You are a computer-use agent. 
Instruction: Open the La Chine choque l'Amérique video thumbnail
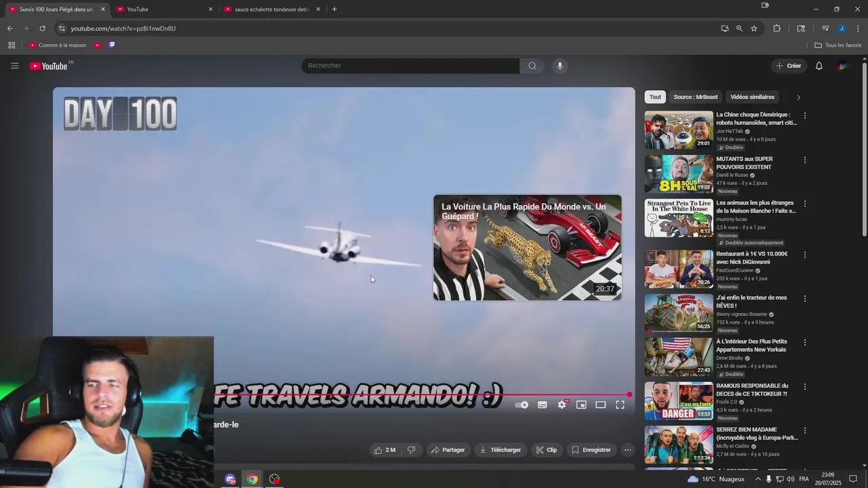click(679, 130)
